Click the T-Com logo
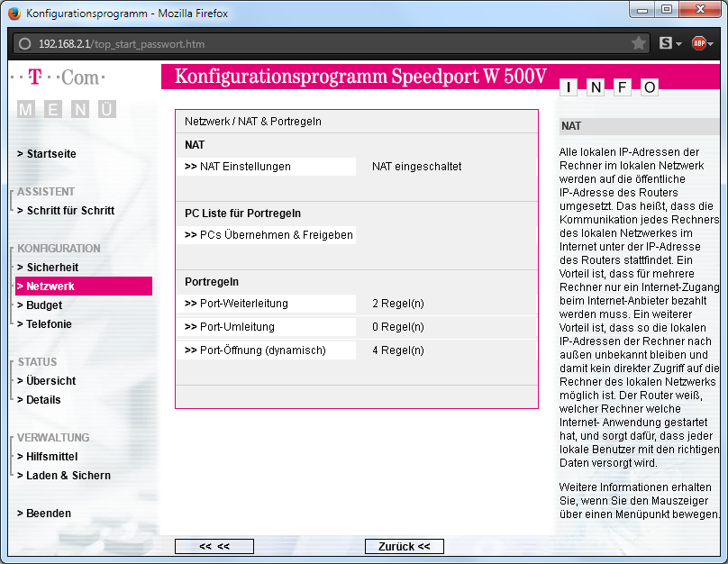Viewport: 728px width, 564px height. pos(58,77)
